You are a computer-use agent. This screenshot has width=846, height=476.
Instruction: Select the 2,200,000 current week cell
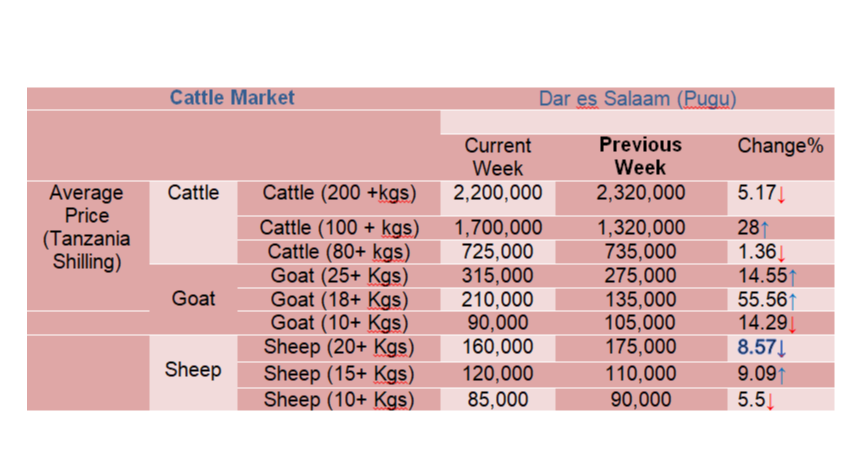click(497, 193)
